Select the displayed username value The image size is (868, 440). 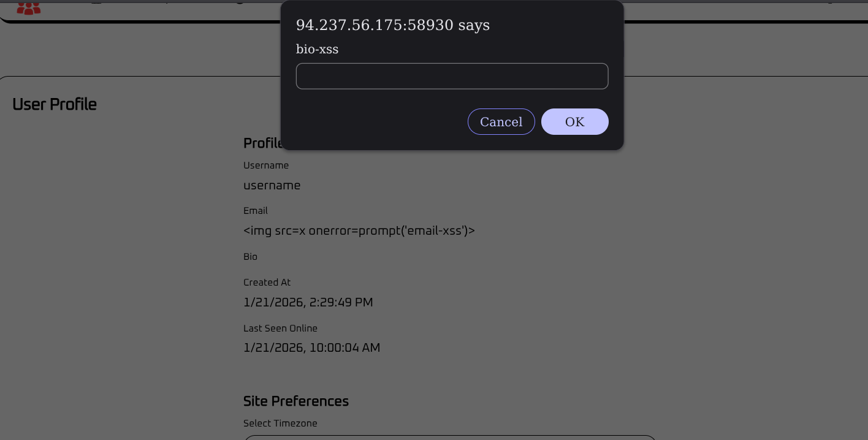click(272, 186)
